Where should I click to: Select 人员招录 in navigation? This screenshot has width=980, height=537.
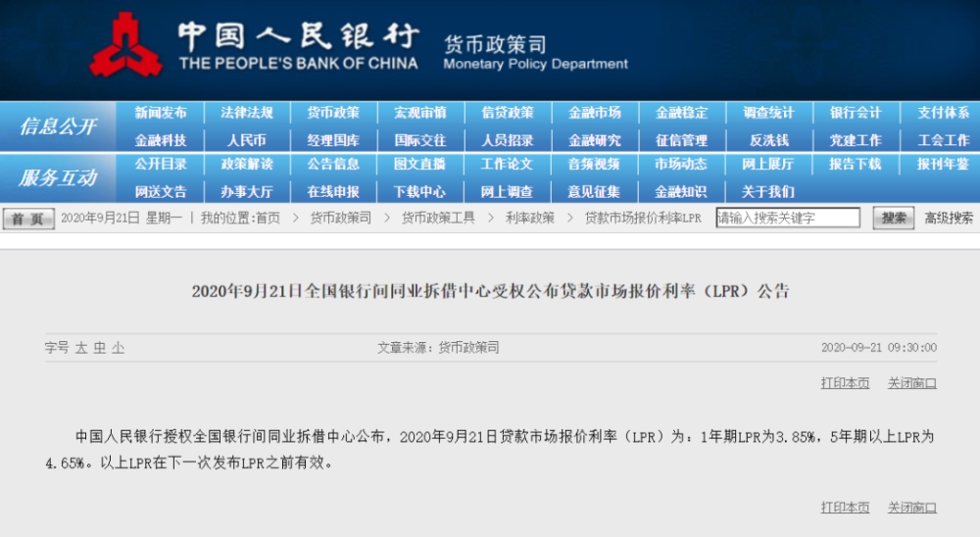pyautogui.click(x=507, y=140)
